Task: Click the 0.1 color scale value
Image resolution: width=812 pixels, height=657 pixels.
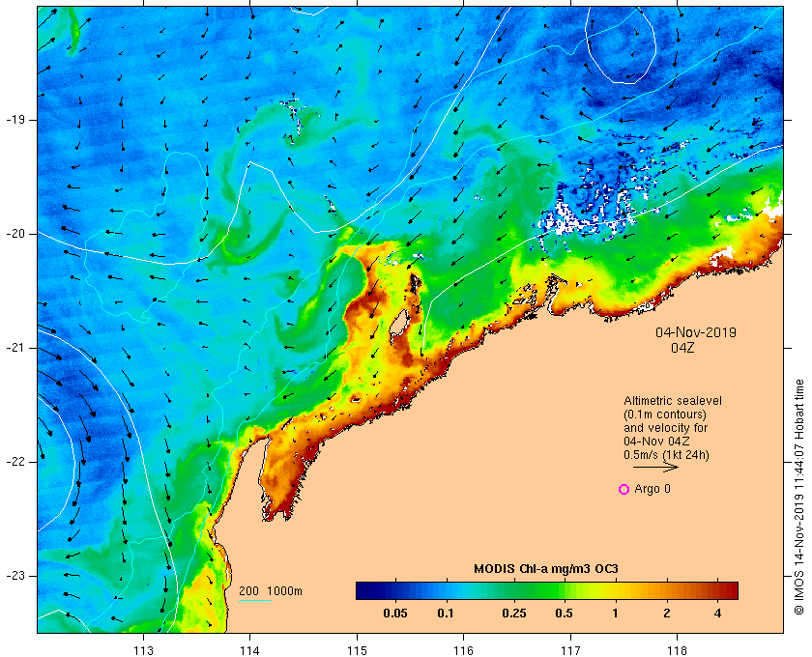Action: [446, 614]
